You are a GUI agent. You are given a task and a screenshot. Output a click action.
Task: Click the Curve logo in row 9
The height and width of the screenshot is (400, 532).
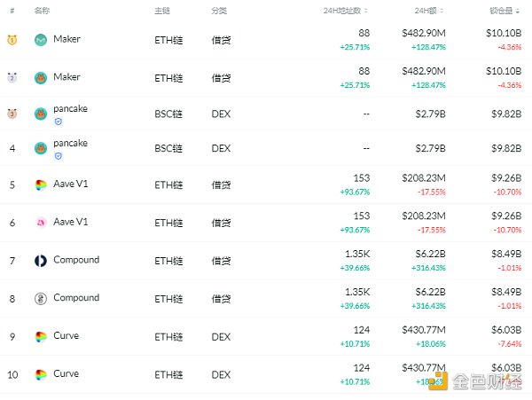tap(41, 337)
